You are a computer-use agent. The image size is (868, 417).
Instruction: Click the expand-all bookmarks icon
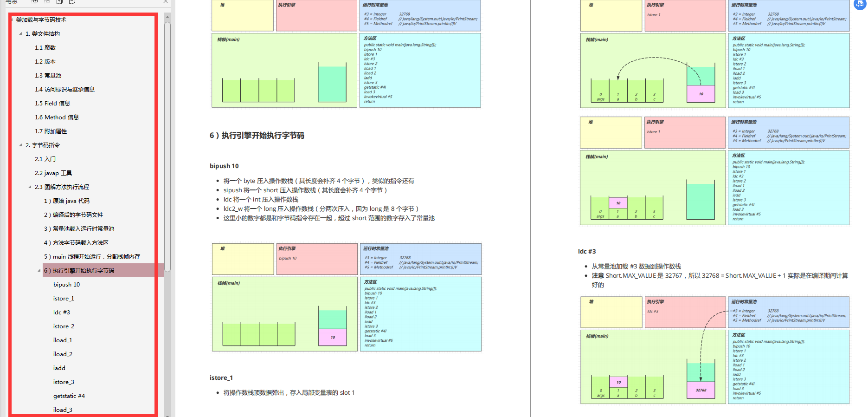34,2
